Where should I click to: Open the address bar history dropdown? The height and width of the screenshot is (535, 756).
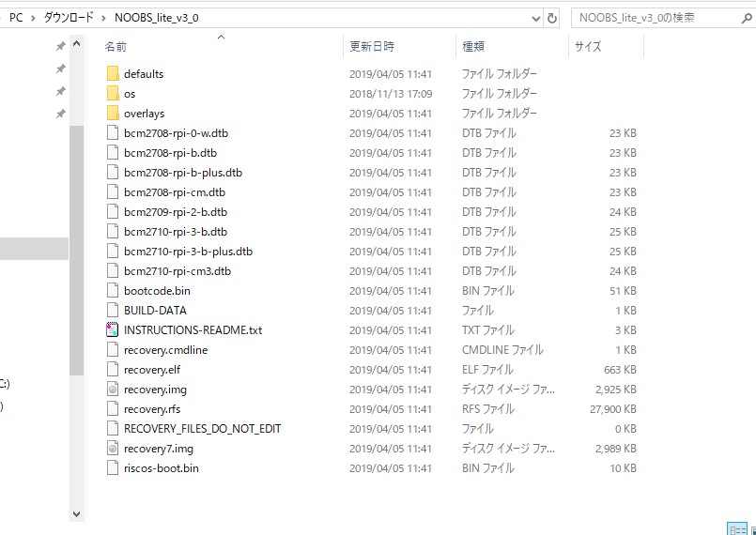point(534,18)
